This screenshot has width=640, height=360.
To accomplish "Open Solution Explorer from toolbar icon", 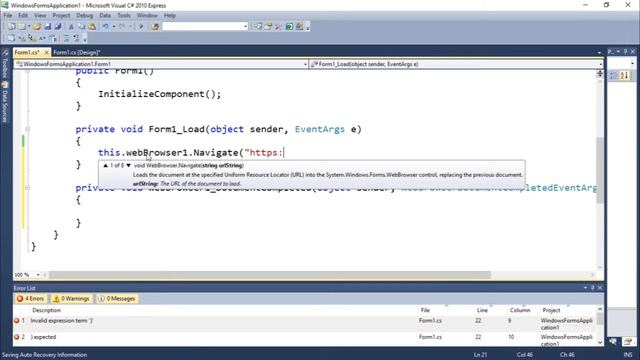I will pyautogui.click(x=258, y=27).
